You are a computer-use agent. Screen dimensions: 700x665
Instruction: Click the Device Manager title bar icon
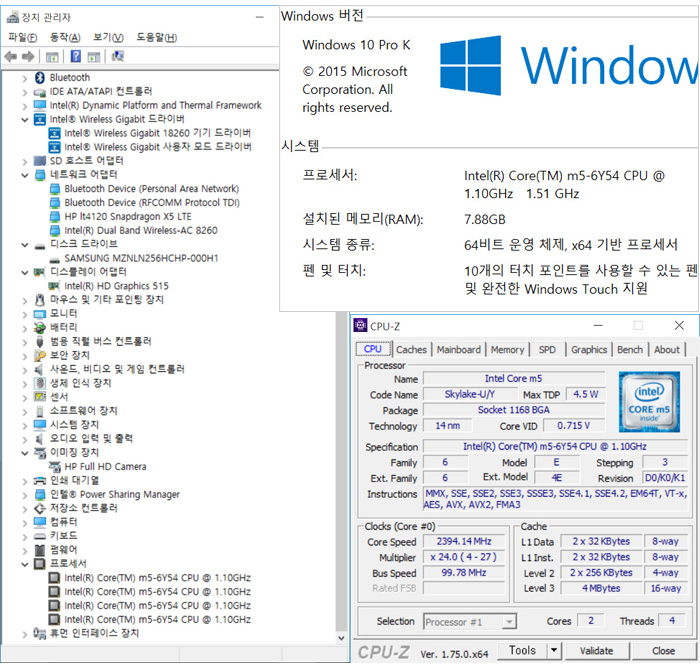(13, 17)
